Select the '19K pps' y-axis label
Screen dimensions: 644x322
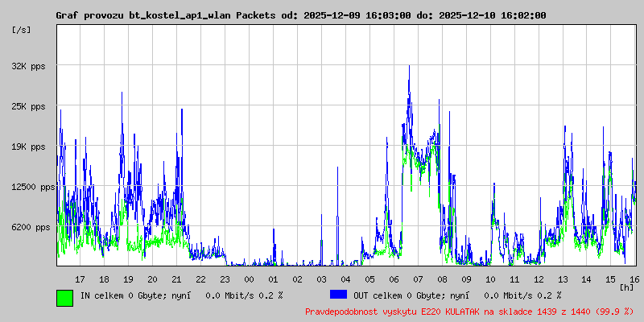point(28,147)
